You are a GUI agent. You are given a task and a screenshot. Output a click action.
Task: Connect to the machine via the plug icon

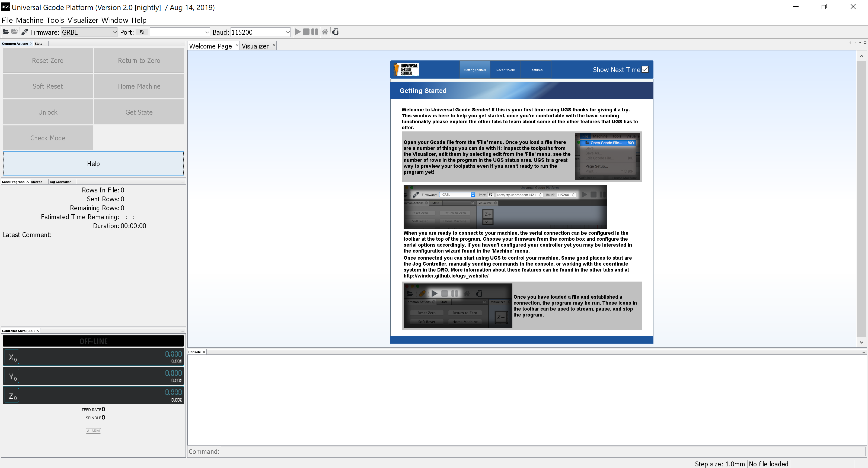[24, 32]
